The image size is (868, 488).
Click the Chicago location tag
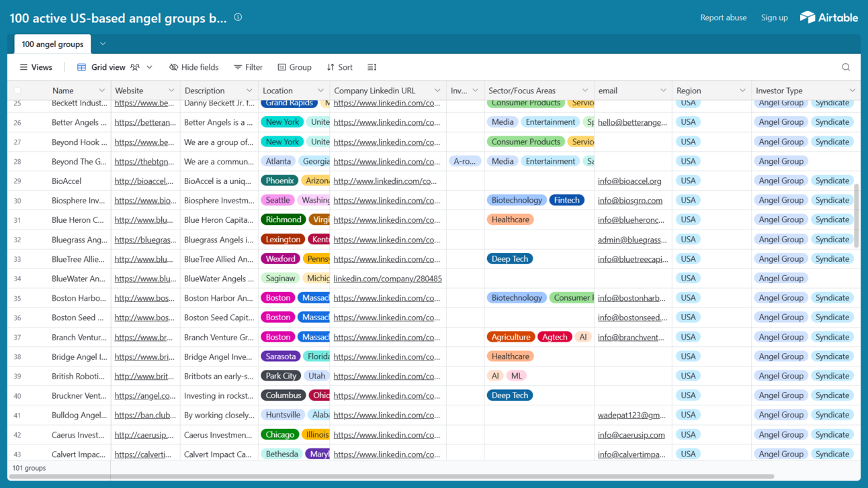280,435
